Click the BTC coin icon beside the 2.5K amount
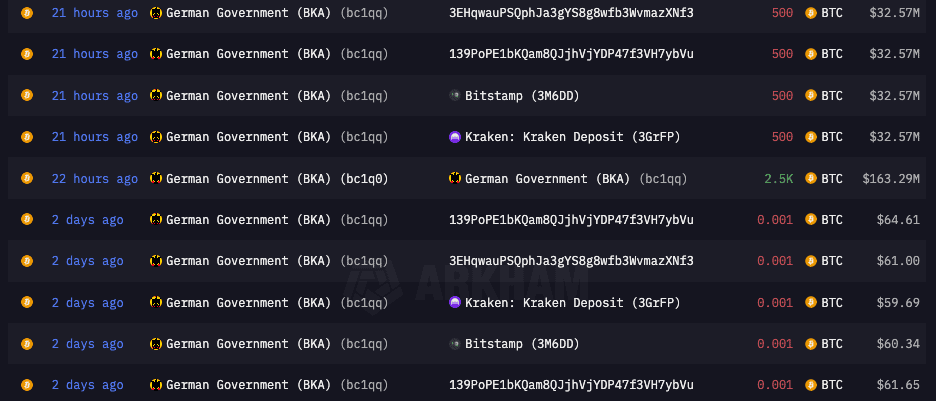Screen dimensions: 936x401 pyautogui.click(x=811, y=178)
